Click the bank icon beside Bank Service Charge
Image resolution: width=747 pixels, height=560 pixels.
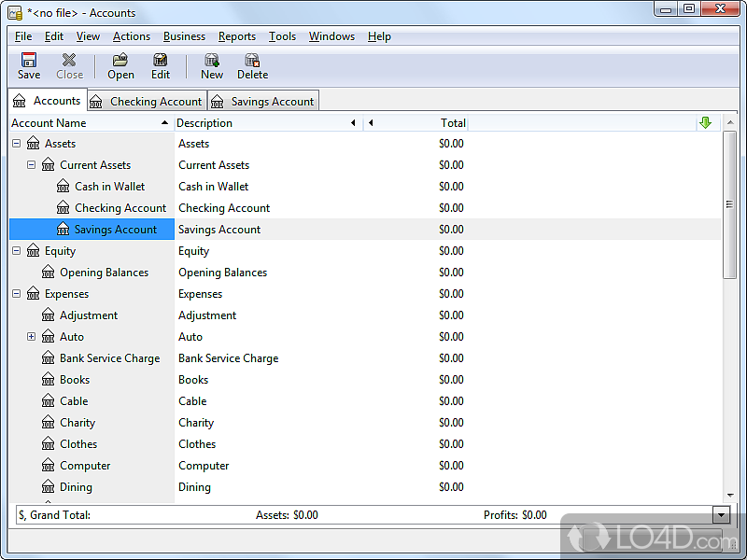pyautogui.click(x=49, y=357)
